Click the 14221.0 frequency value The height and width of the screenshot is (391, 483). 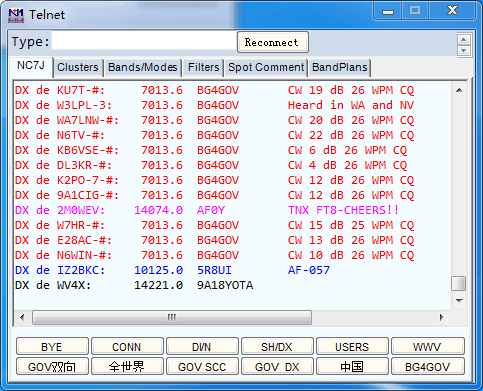click(x=158, y=285)
